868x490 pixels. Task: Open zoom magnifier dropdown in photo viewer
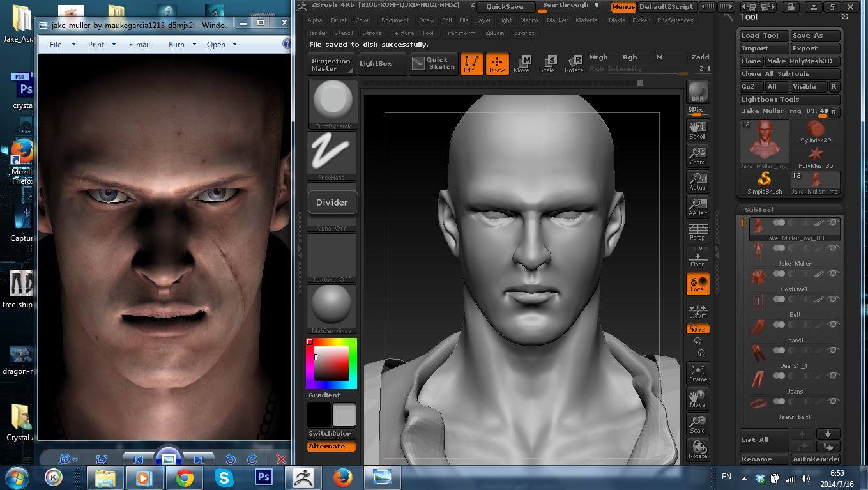pyautogui.click(x=68, y=459)
